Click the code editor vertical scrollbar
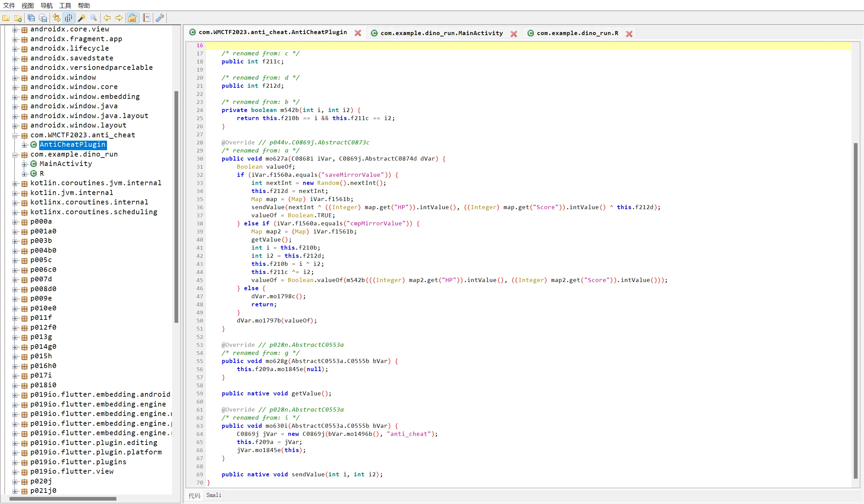 [x=856, y=310]
